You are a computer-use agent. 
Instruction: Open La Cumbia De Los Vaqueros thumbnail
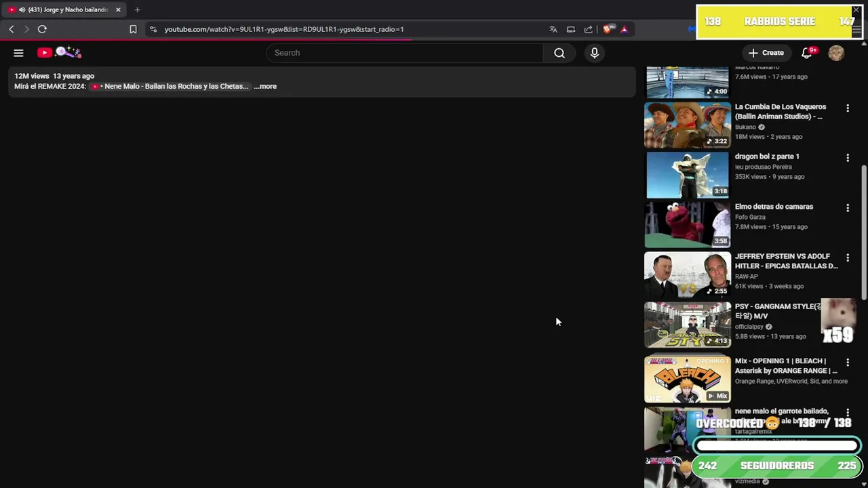[x=688, y=125]
